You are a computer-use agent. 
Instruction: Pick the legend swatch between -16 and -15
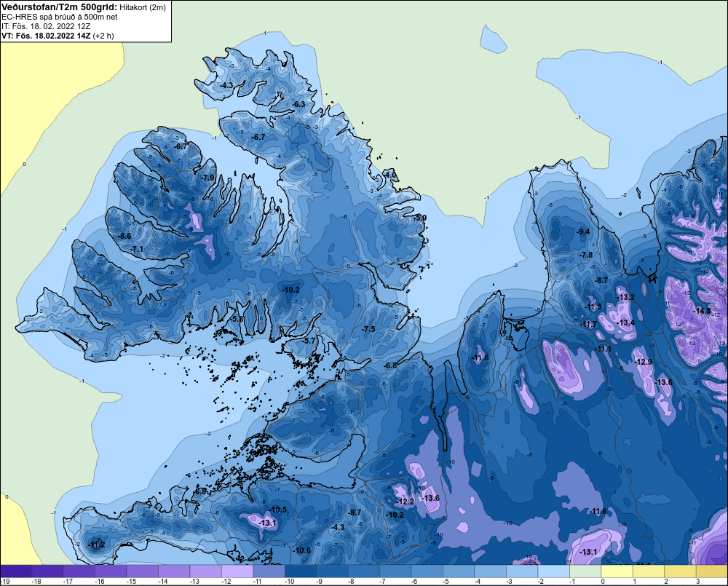111,571
